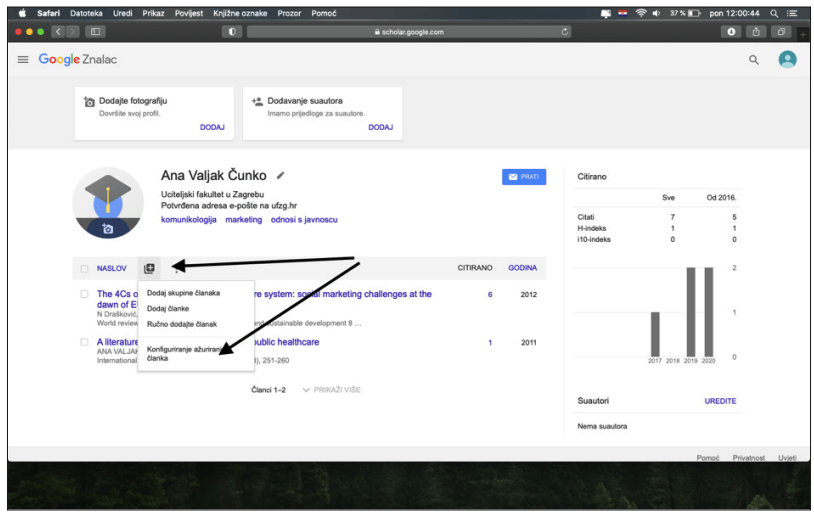Open Konfiguriranje ažuriranja članka option

pos(181,353)
